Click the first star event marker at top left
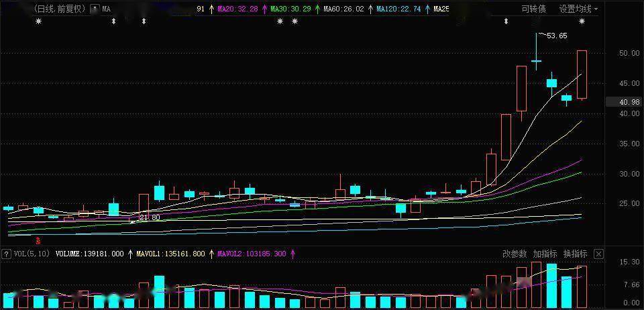 (x=39, y=21)
